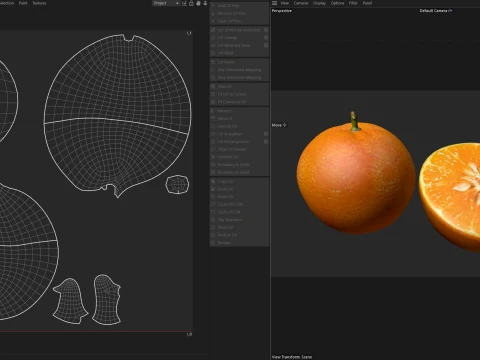Apply Mirror V to UVs
Screen dimensions: 480x360
239,119
